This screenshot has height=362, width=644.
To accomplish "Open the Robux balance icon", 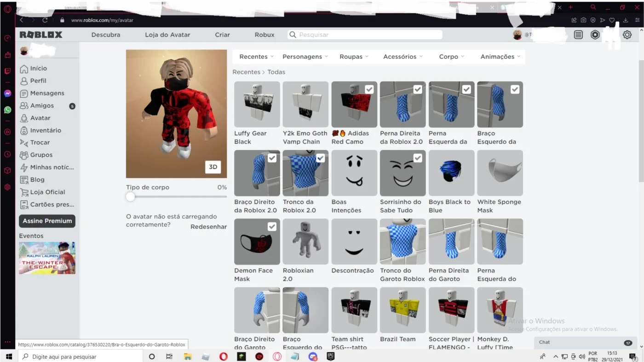I will click(x=595, y=35).
